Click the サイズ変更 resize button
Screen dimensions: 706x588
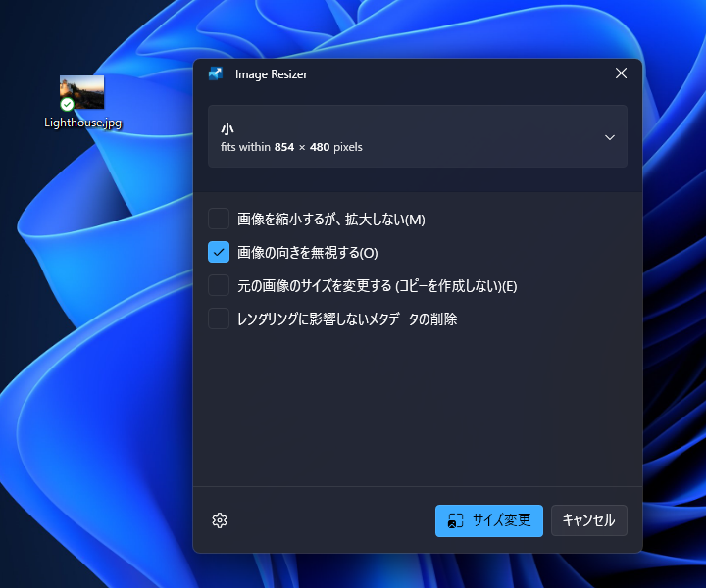[489, 520]
